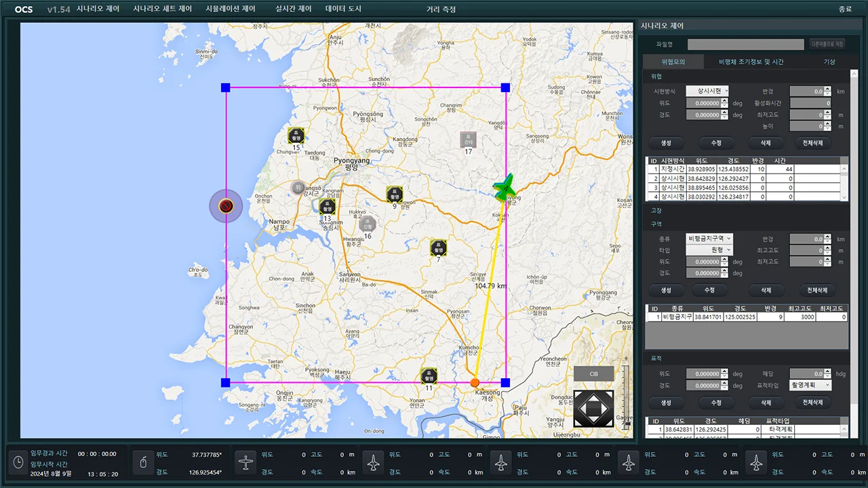
Task: Click the orange distance endpoint near Kaesong
Action: (x=475, y=382)
